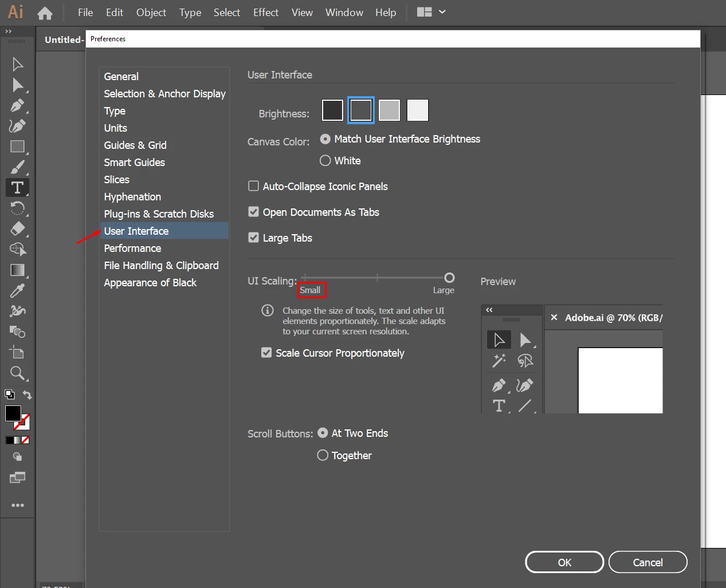Viewport: 726px width, 588px height.
Task: Select the Selection tool in main toolbar
Action: pos(17,64)
